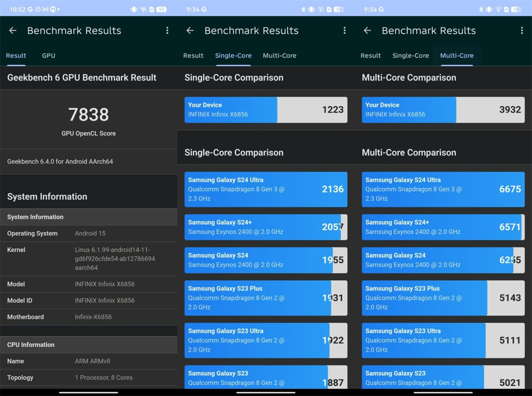Tap Your Device bar scoring 3932
Screen dimensions: 532x396
coord(443,110)
